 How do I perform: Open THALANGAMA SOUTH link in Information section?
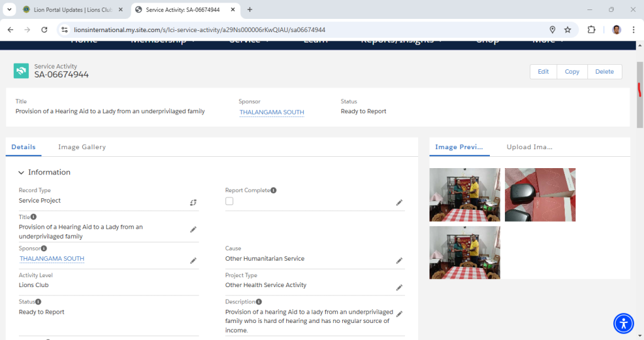(52, 259)
